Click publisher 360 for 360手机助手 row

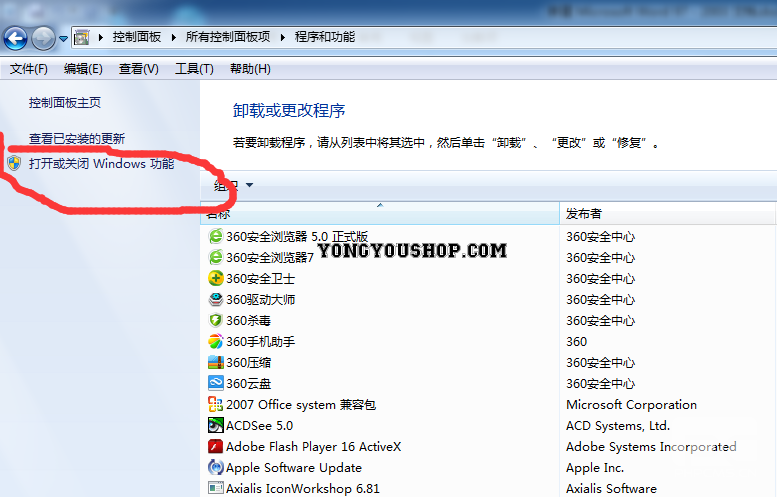click(x=576, y=341)
